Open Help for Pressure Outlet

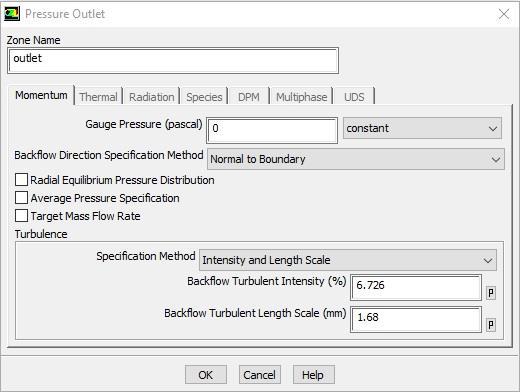click(x=313, y=375)
